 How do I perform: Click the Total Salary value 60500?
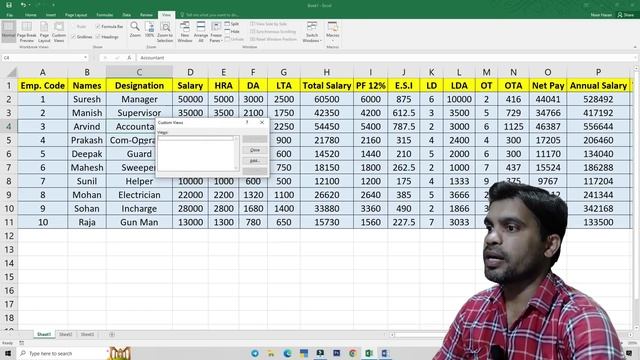[327, 99]
